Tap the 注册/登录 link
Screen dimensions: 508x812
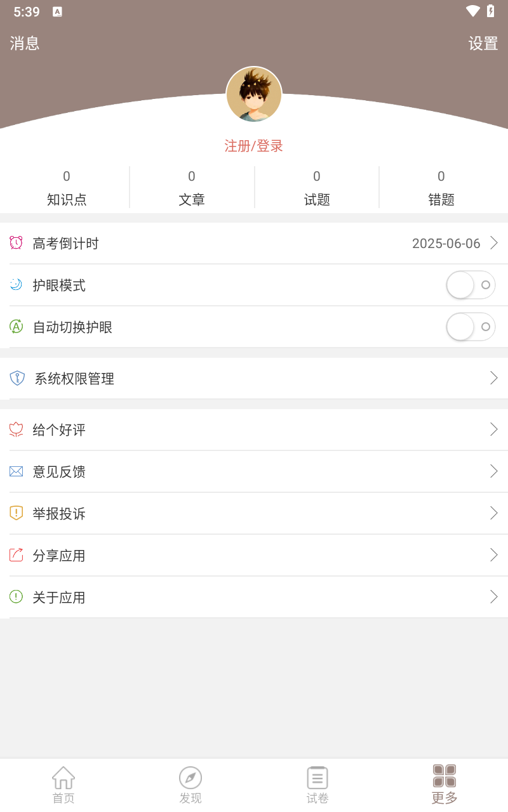tap(254, 146)
